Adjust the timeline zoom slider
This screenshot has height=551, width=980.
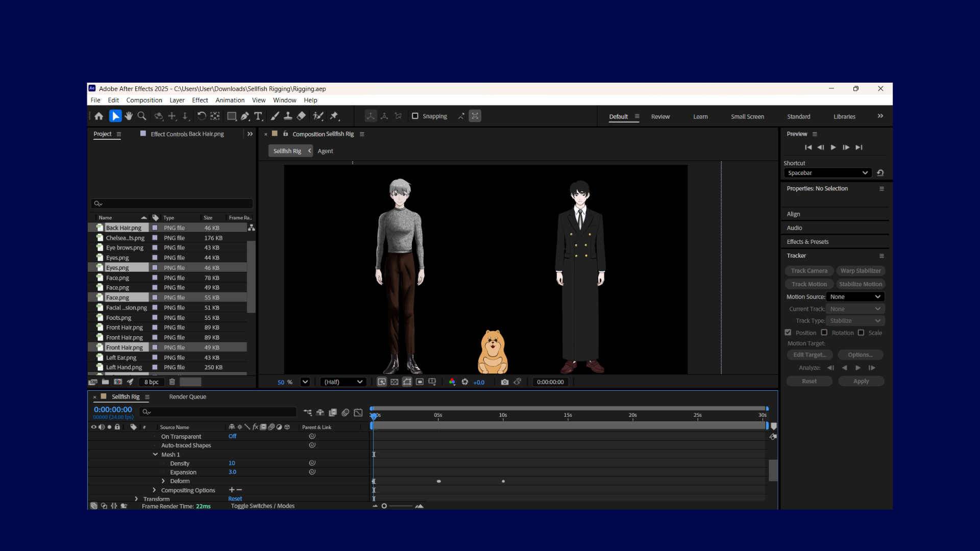click(x=398, y=506)
